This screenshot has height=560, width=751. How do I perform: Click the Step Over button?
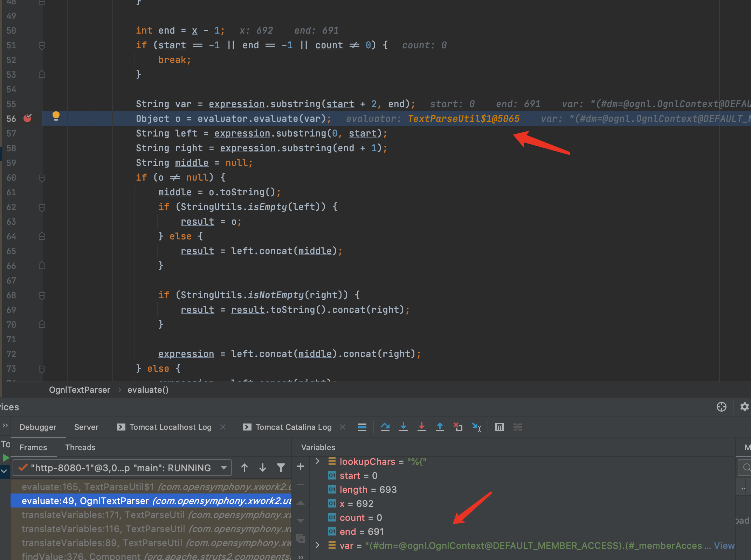(x=385, y=427)
